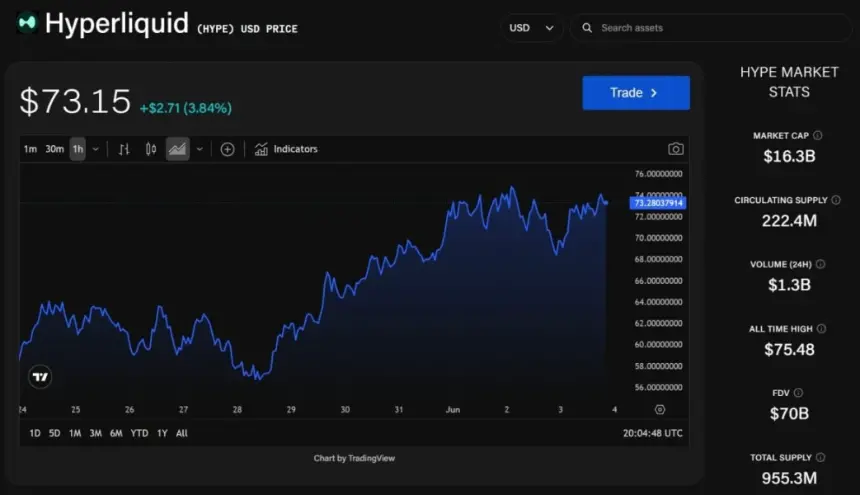Click Market Cap info icon
The image size is (860, 495).
818,135
